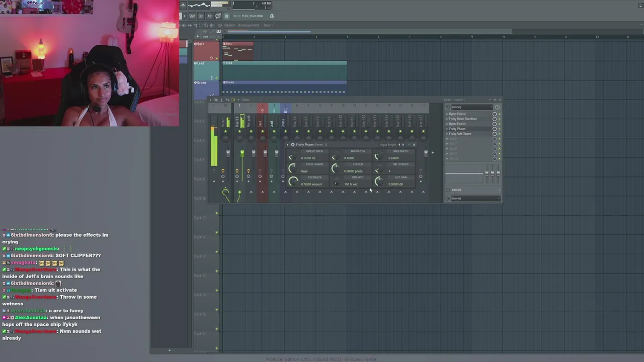Click the Freq Range knob in Fruity Phaser

click(x=293, y=168)
